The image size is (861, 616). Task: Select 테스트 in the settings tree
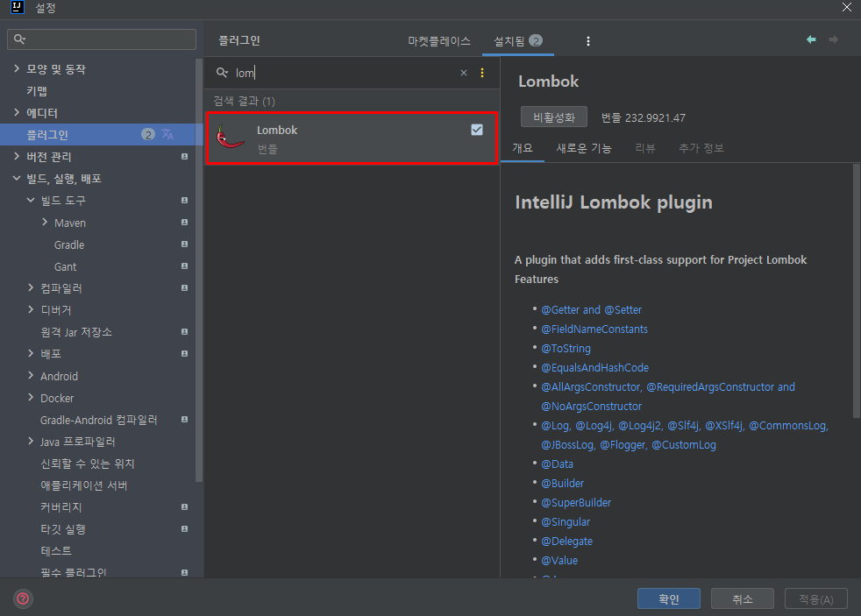coord(56,551)
